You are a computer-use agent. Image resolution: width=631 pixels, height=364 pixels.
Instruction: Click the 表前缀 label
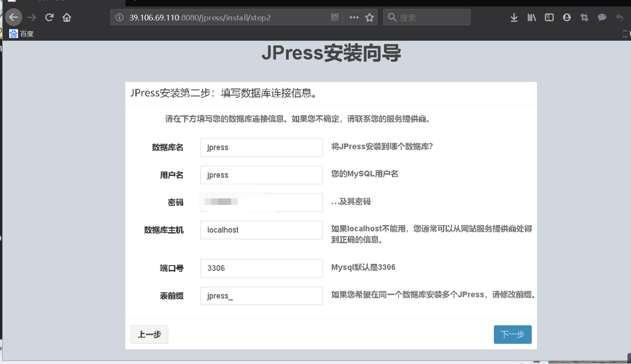(x=172, y=295)
